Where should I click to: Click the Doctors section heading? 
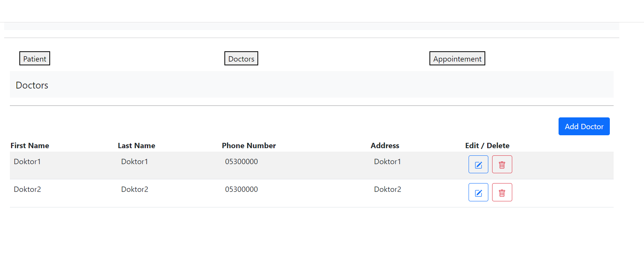[x=32, y=85]
